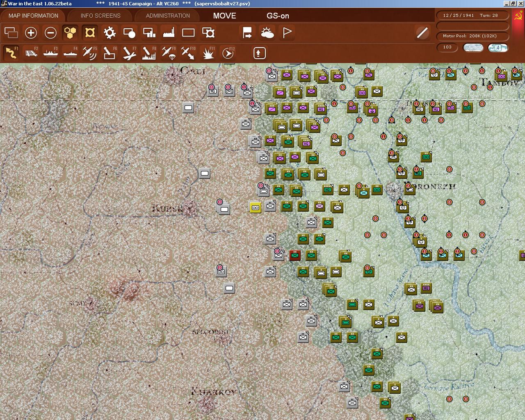
Task: Select F2 rail move mode
Action: [x=31, y=53]
